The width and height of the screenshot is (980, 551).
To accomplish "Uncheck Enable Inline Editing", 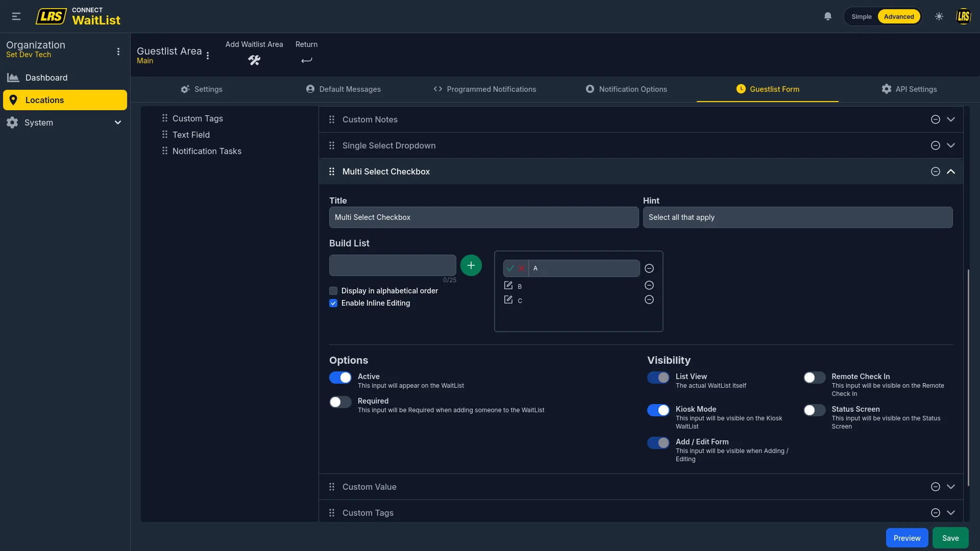I will click(x=333, y=303).
